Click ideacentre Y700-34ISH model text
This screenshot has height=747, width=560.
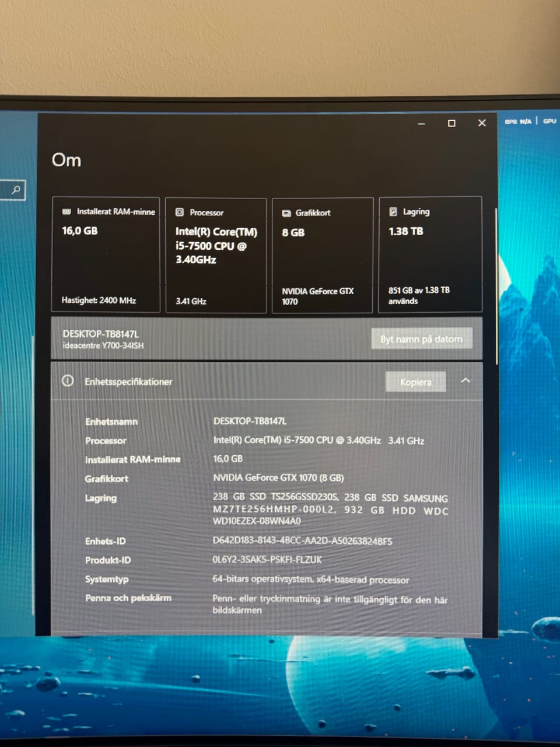tap(103, 345)
